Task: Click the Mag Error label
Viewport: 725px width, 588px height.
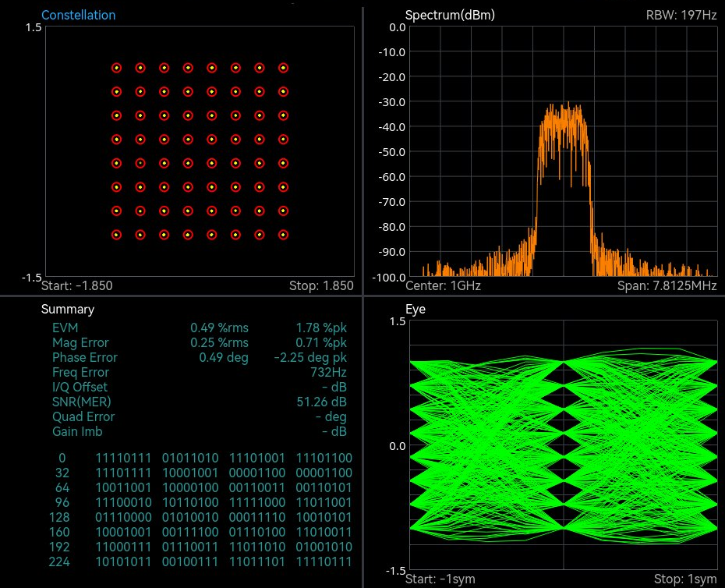Action: [x=80, y=342]
